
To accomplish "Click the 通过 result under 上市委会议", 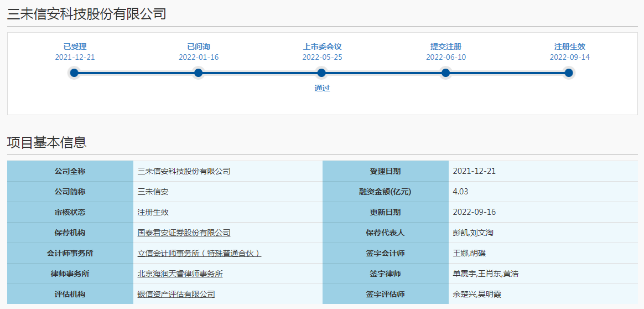I will pyautogui.click(x=322, y=88).
